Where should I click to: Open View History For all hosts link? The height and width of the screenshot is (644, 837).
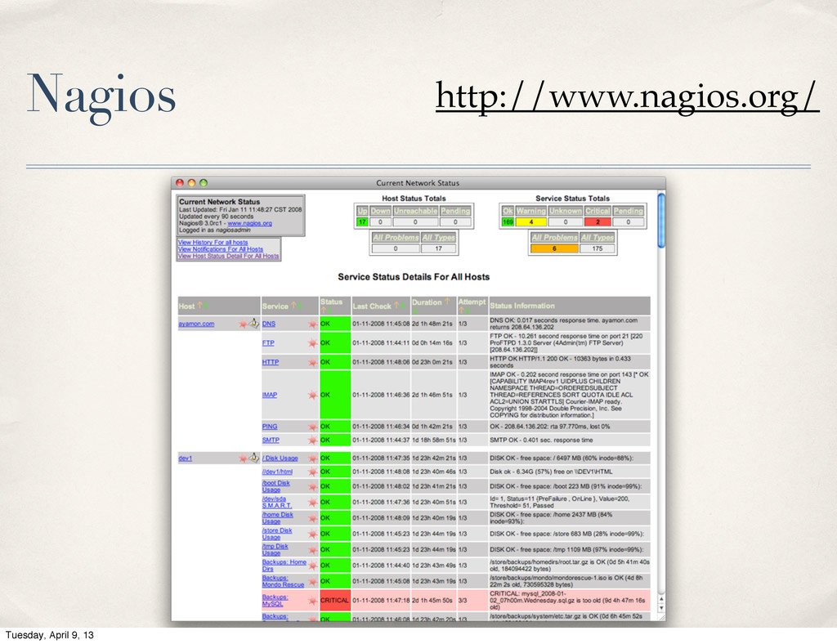point(213,242)
